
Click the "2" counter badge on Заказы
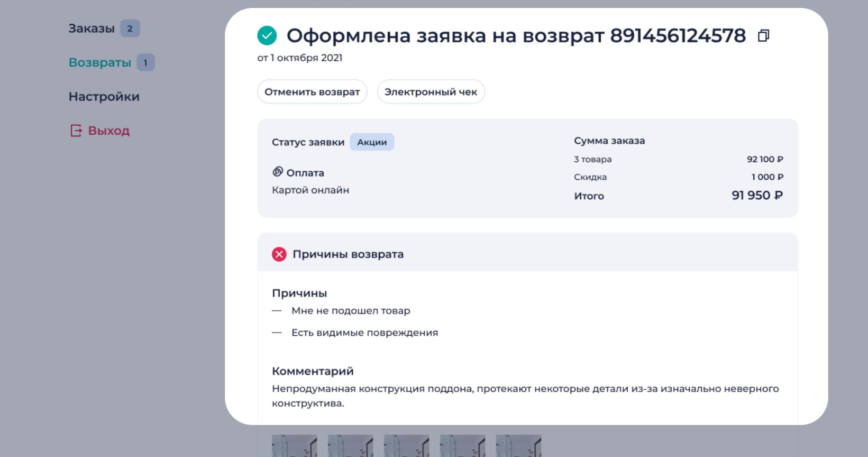[130, 29]
